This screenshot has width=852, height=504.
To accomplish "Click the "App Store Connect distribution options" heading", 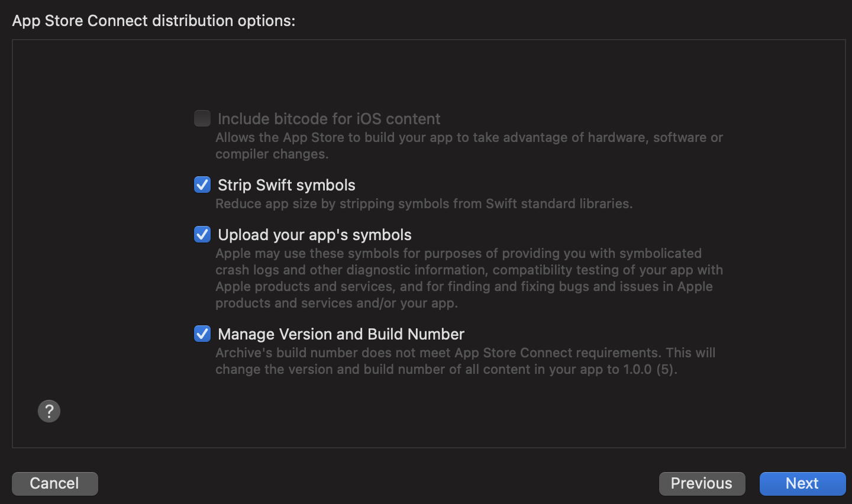I will coord(154,21).
